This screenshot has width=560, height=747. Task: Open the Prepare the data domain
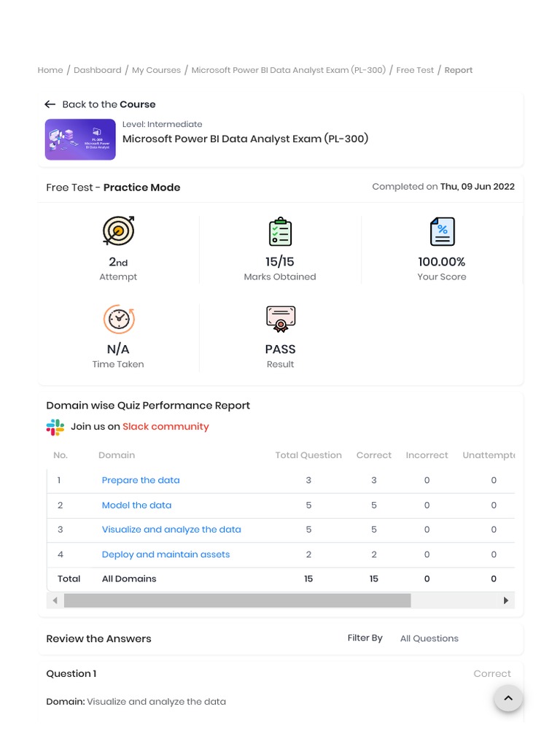click(x=141, y=480)
